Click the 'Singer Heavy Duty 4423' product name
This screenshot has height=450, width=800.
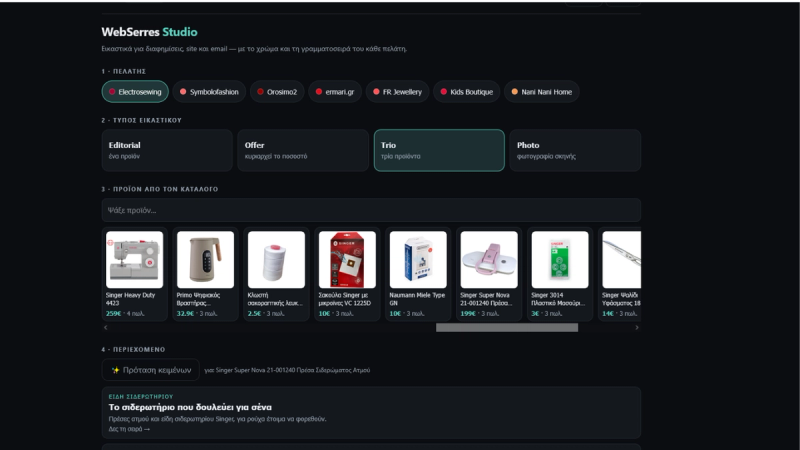tap(130, 299)
